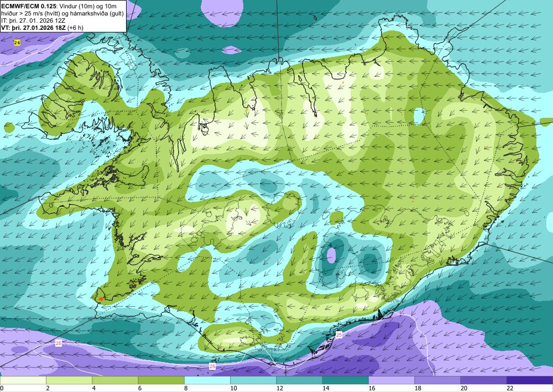This screenshot has width=553, height=392.
Task: Select the dark teal 14–16 m/s legend swatch
Action: pos(346,380)
